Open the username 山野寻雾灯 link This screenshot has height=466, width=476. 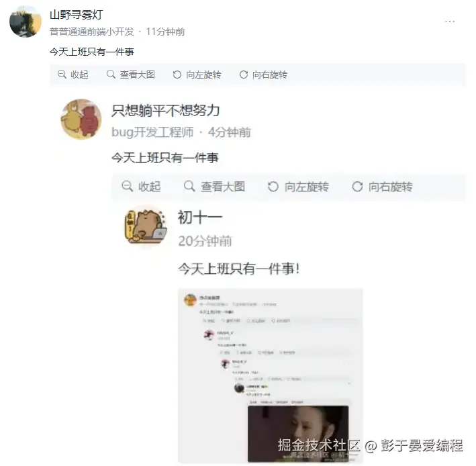tap(76, 15)
